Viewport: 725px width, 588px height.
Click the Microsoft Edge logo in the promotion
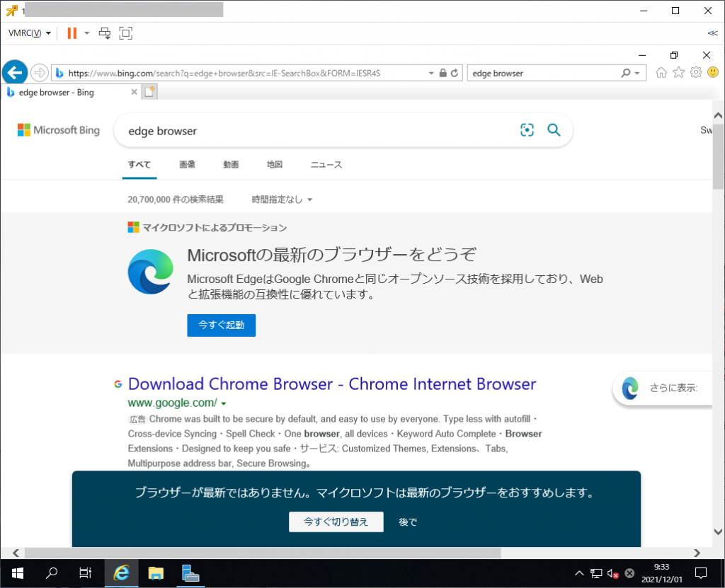tap(151, 272)
